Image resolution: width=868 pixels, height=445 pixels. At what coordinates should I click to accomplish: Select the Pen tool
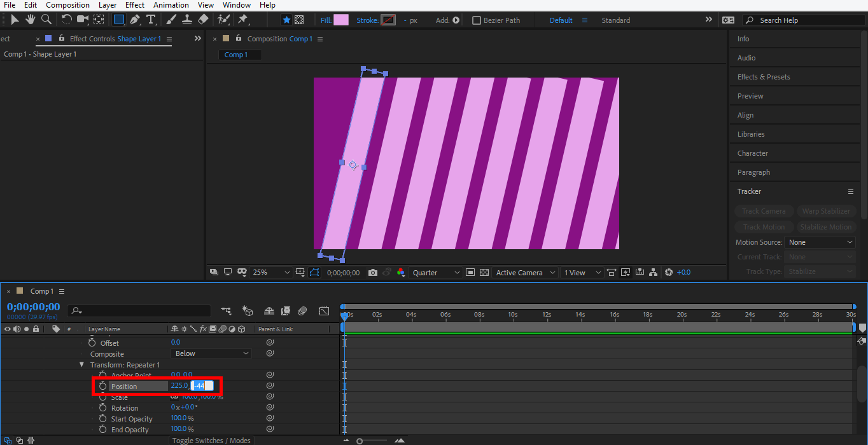click(135, 20)
